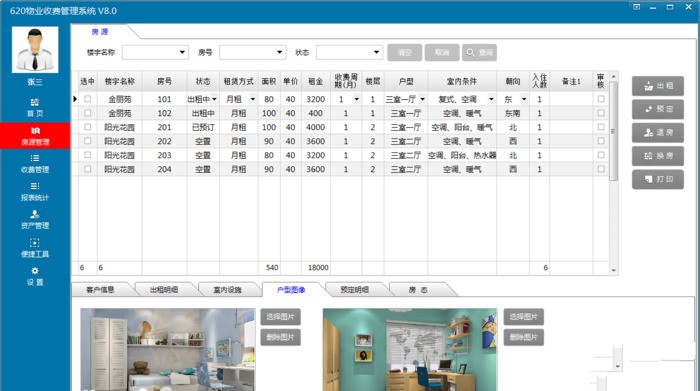The image size is (700, 391).
Task: Tick the 审核 checkbox for room 102
Action: pyautogui.click(x=601, y=113)
